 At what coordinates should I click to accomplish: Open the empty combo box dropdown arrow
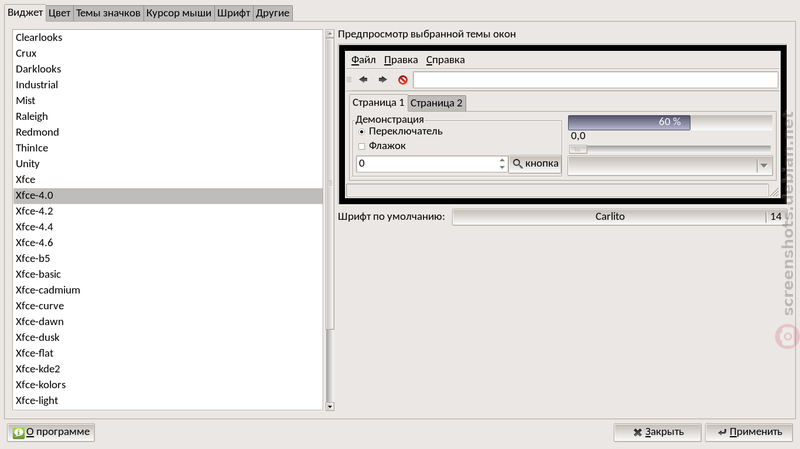[764, 165]
